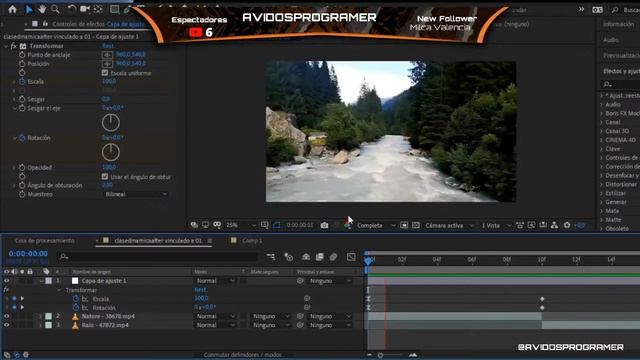
Task: Click Rest. link next to Transformar
Action: click(x=108, y=46)
